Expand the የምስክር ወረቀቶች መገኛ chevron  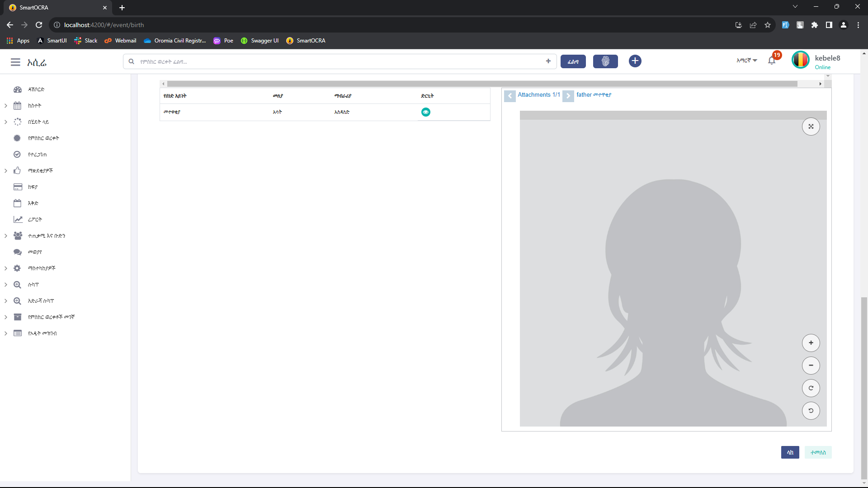point(6,317)
